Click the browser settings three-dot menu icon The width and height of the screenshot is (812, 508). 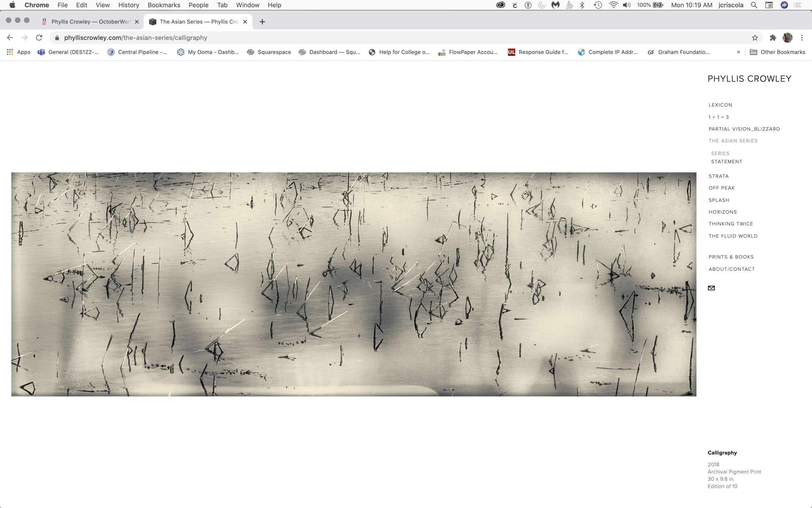coord(802,37)
